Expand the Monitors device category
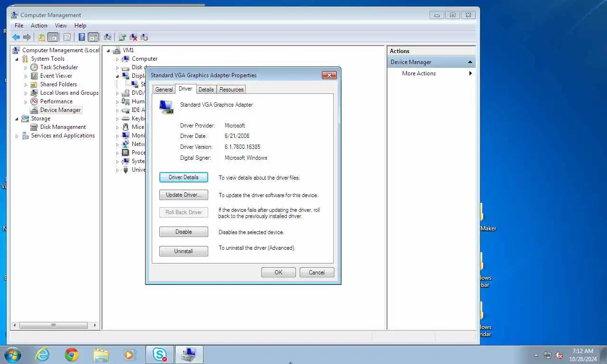 coord(118,136)
